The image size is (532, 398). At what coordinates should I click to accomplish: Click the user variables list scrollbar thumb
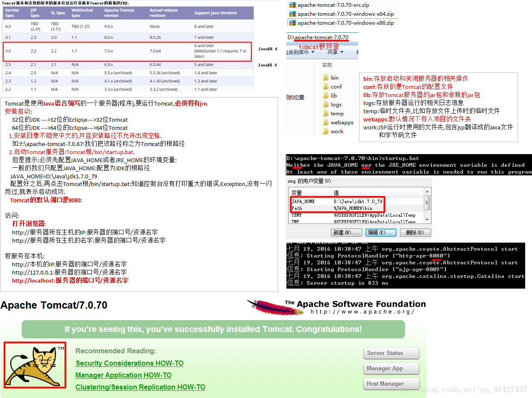click(427, 203)
